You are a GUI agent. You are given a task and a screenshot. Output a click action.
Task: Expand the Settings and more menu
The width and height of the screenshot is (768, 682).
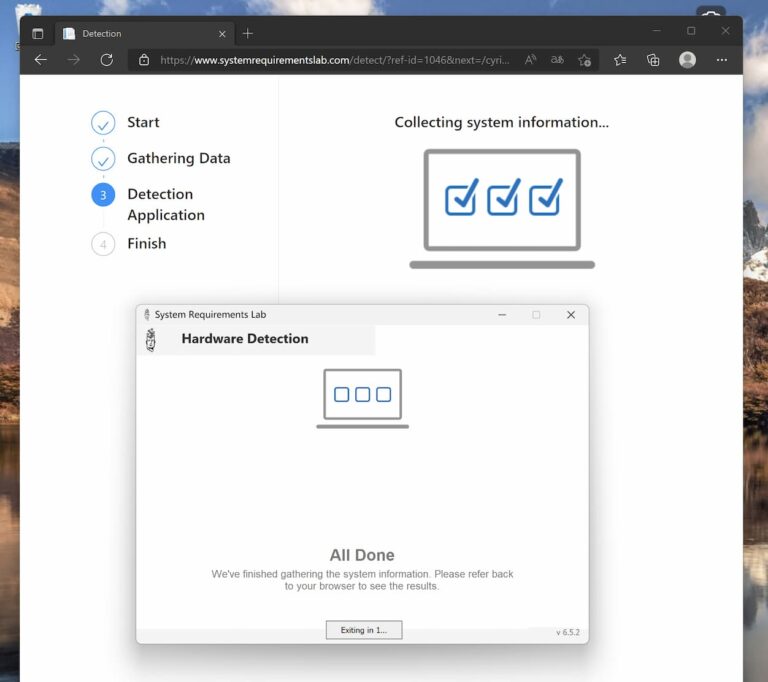(722, 60)
